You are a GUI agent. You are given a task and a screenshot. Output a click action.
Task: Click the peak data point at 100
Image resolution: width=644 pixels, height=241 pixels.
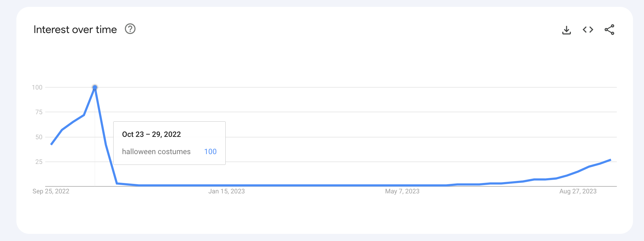(x=95, y=87)
